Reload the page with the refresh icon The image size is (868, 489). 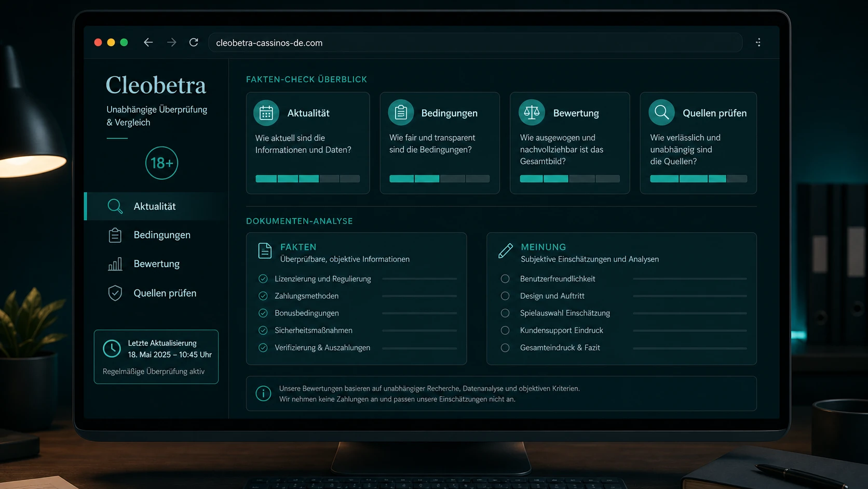[x=194, y=42]
